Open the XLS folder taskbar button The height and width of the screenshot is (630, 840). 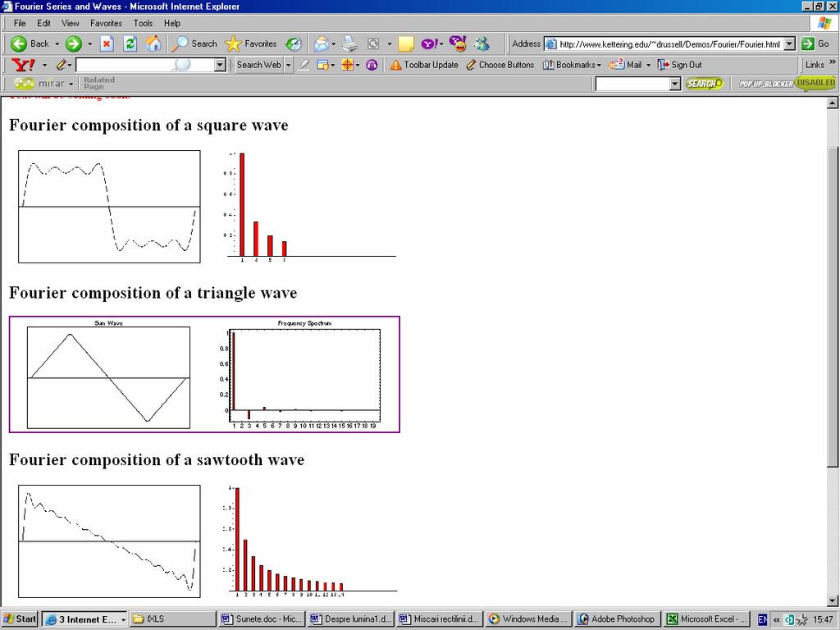[172, 619]
